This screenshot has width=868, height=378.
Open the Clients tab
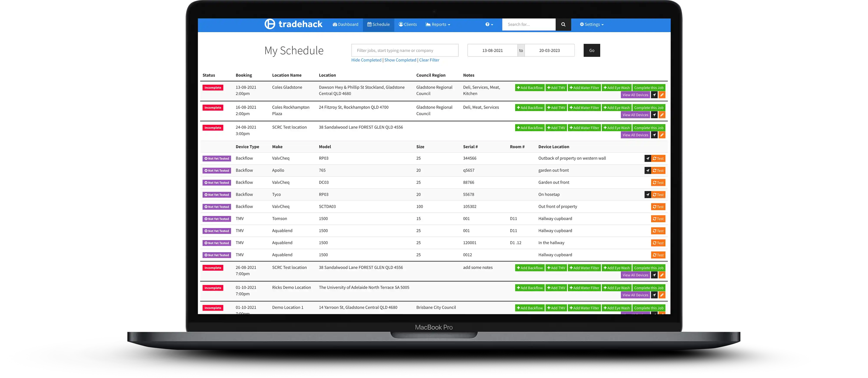point(408,24)
